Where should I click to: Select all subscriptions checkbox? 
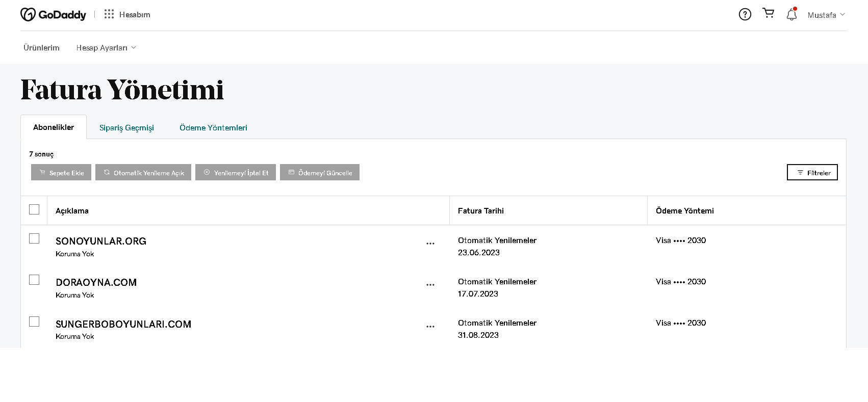(34, 209)
